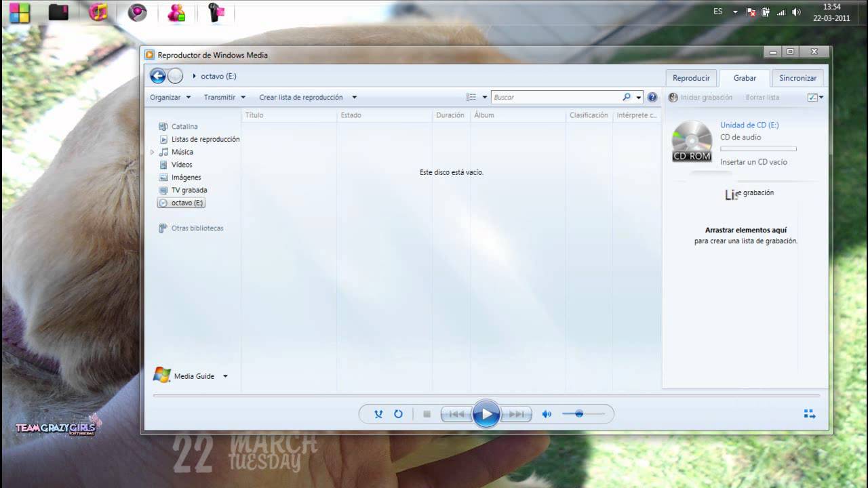This screenshot has width=868, height=488.
Task: Click the ES language indicator
Action: point(718,12)
